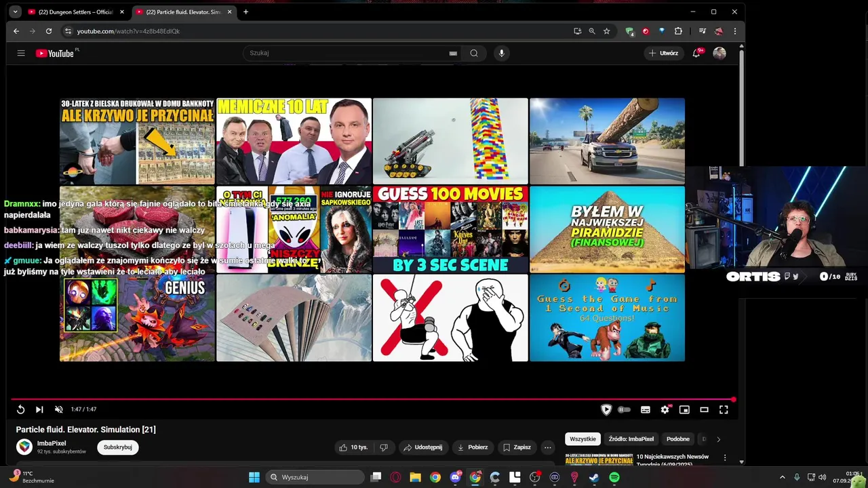868x488 pixels.
Task: Open the on-screen keyboard icon in search box
Action: 453,54
